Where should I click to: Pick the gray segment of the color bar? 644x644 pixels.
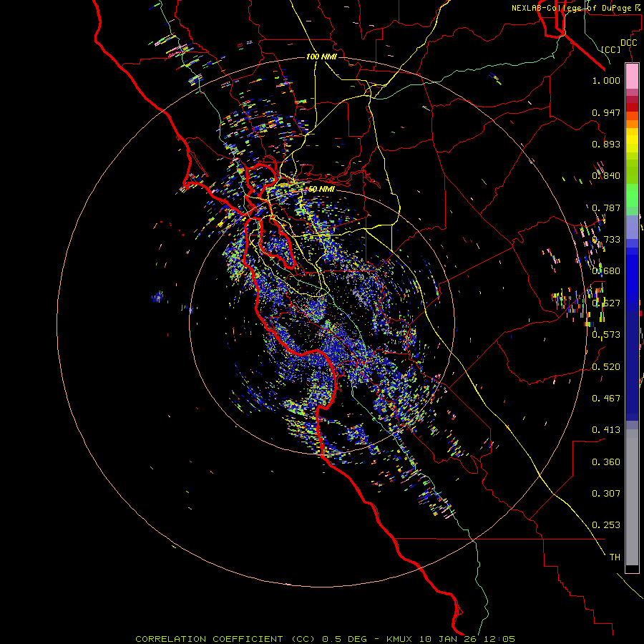632,497
